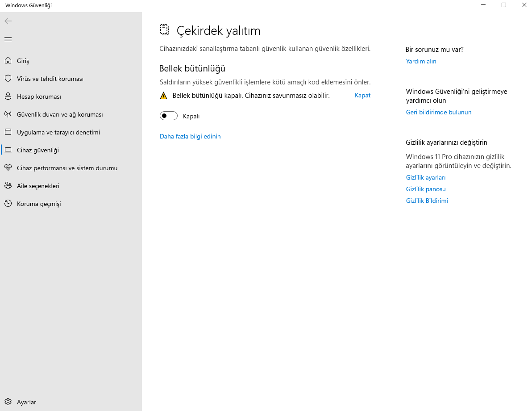This screenshot has width=532, height=411.
Task: Open Gizlilik panosu link
Action: [x=426, y=189]
